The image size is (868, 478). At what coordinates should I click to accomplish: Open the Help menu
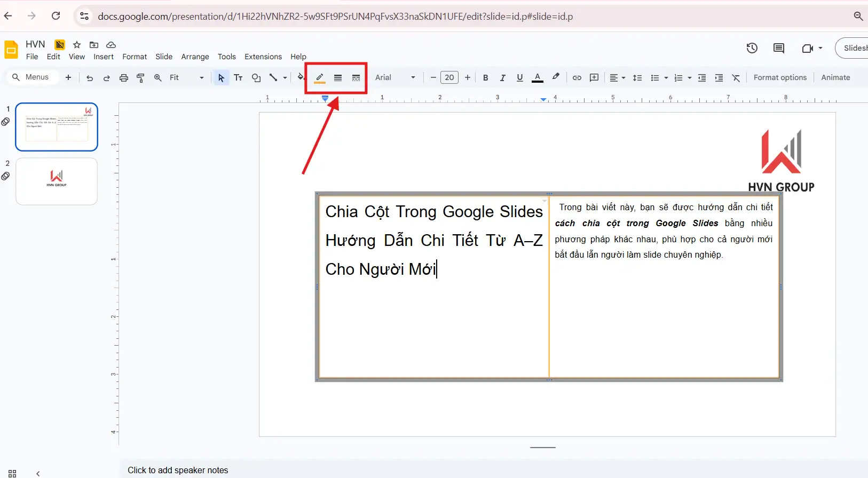coord(298,57)
